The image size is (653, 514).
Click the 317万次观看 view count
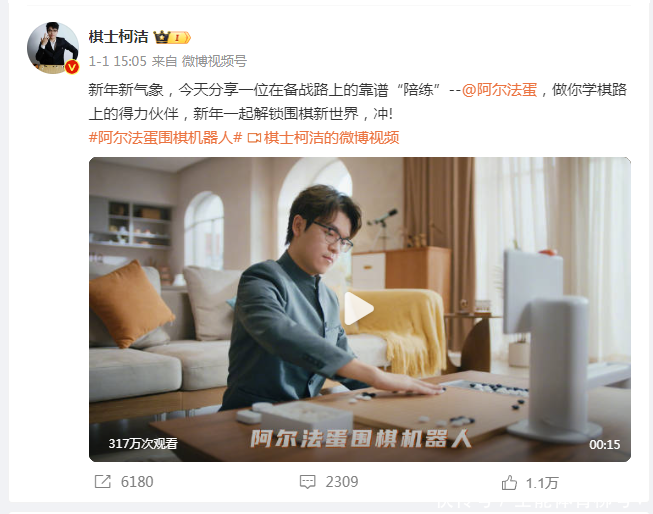(x=143, y=444)
